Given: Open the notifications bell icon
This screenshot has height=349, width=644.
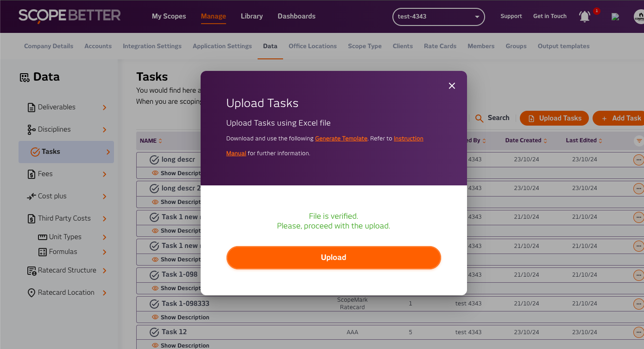Looking at the screenshot, I should tap(585, 17).
